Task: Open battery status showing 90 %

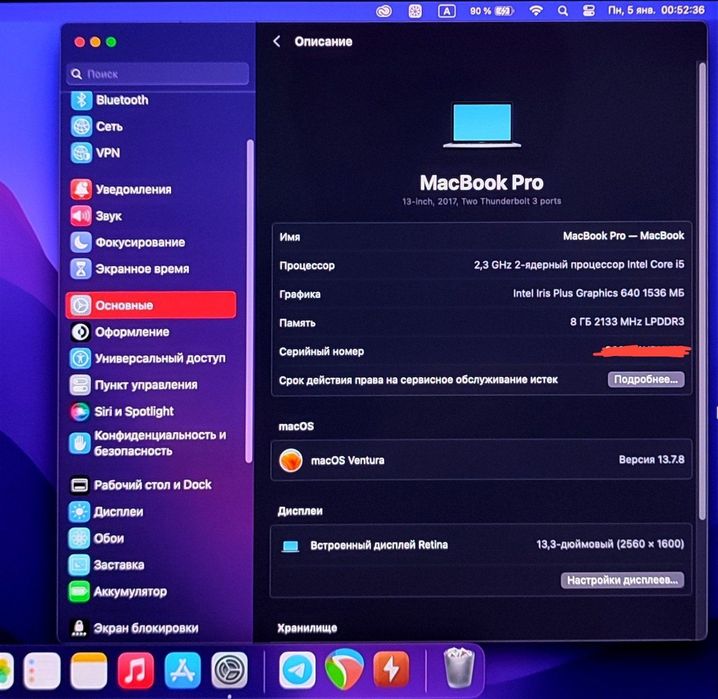Action: (492, 11)
